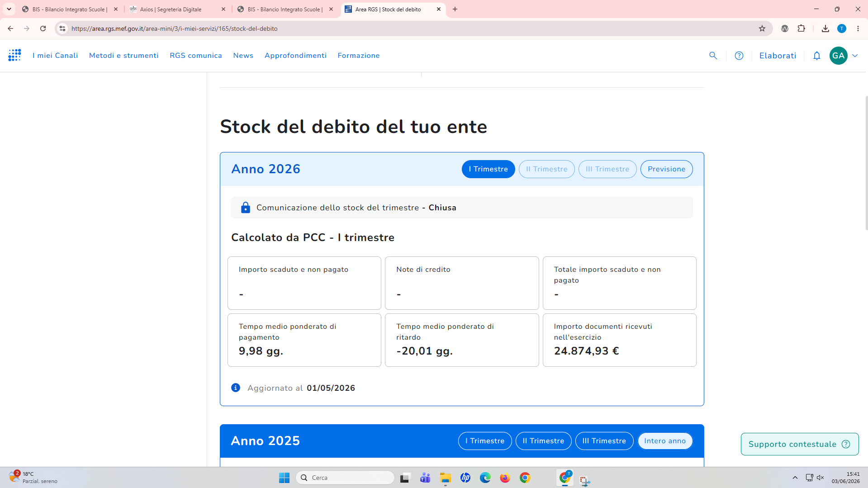This screenshot has height=488, width=868.
Task: Open Chrome three-dot menu
Action: 858,28
